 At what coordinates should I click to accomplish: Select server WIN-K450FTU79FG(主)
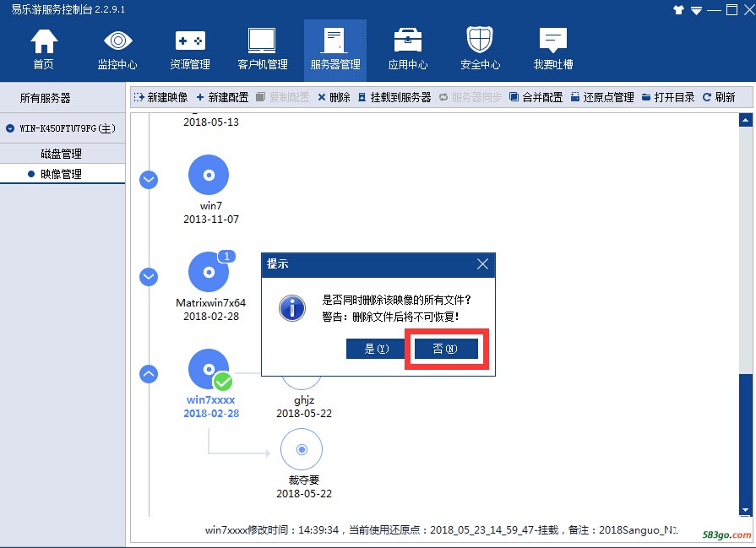63,128
